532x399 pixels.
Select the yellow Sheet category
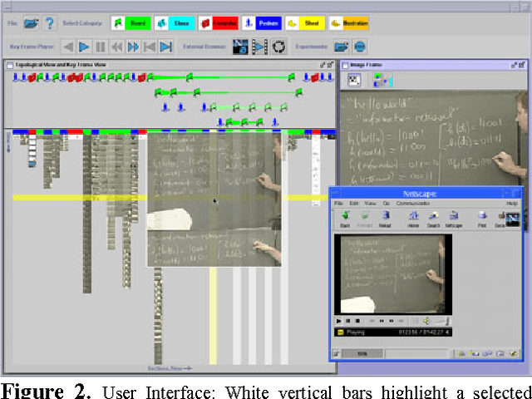point(305,23)
